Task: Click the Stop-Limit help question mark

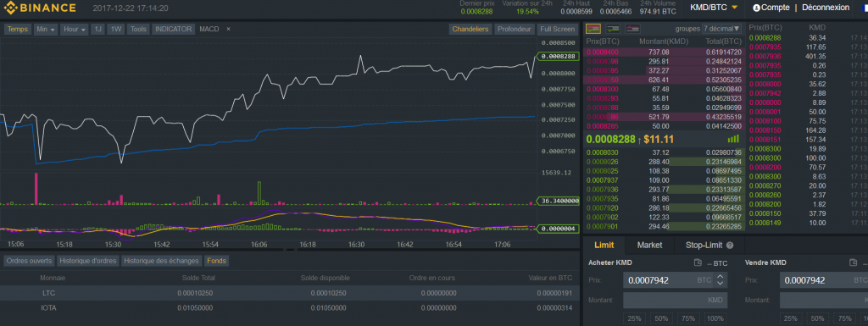Action: pyautogui.click(x=730, y=246)
